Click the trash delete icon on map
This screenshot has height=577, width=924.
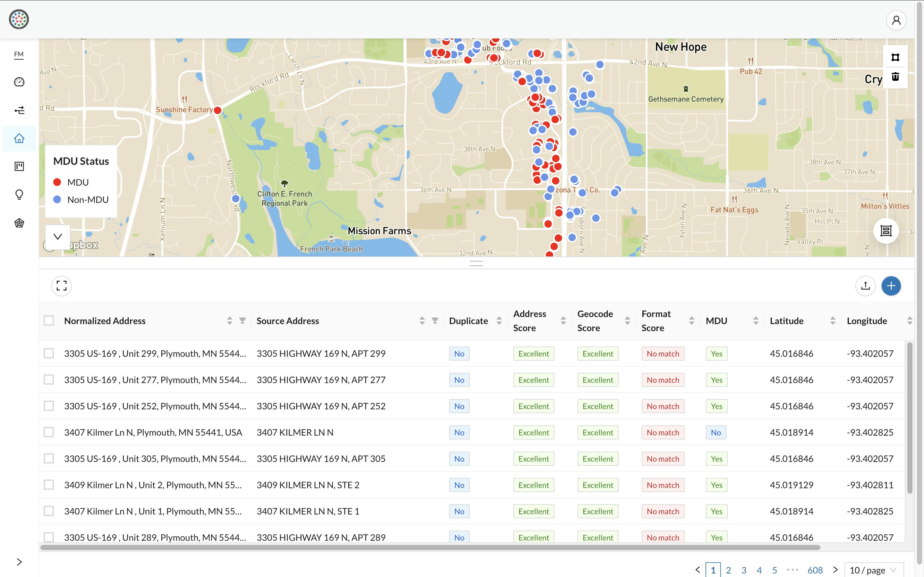[x=895, y=77]
